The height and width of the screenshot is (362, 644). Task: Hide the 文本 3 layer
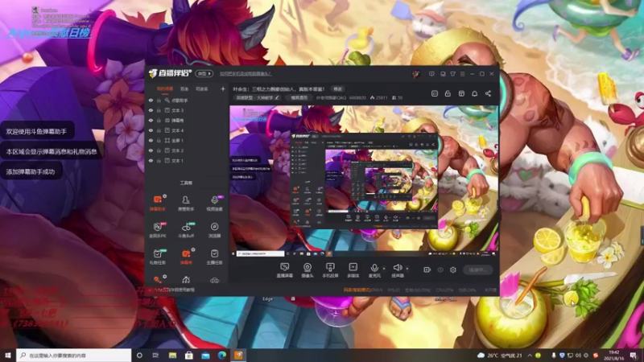151,110
